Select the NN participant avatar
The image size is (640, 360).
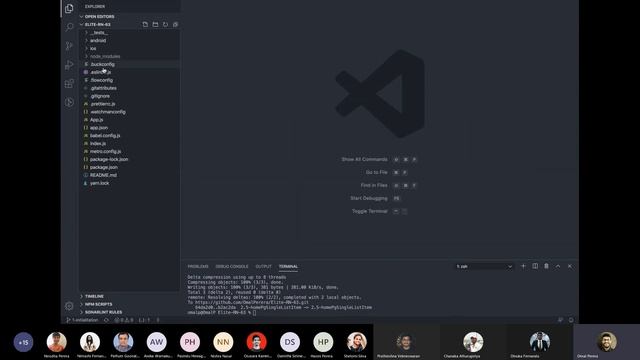click(x=223, y=342)
